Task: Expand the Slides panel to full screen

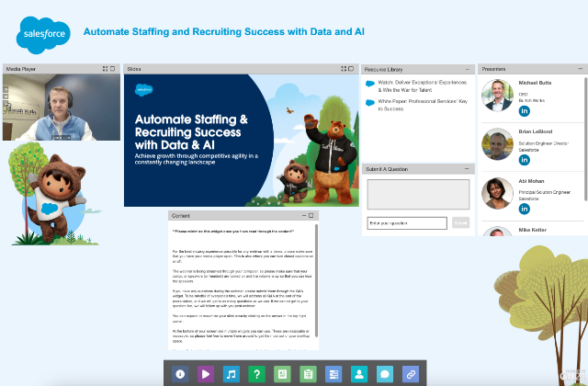Action: tap(344, 69)
